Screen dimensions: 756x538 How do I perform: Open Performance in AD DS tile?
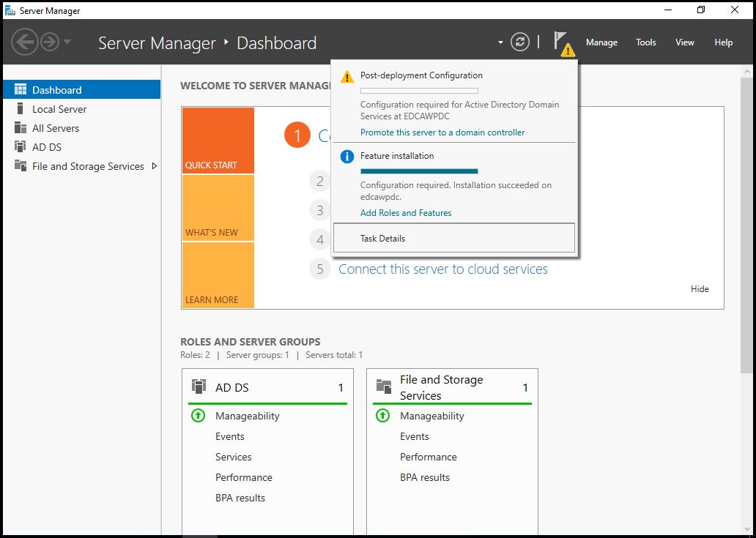pyautogui.click(x=244, y=477)
